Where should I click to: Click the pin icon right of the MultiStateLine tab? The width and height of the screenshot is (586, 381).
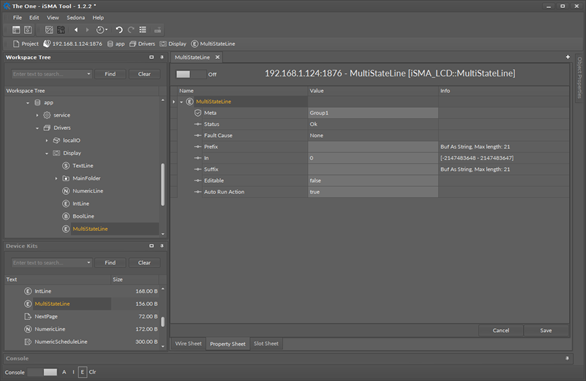(x=568, y=57)
